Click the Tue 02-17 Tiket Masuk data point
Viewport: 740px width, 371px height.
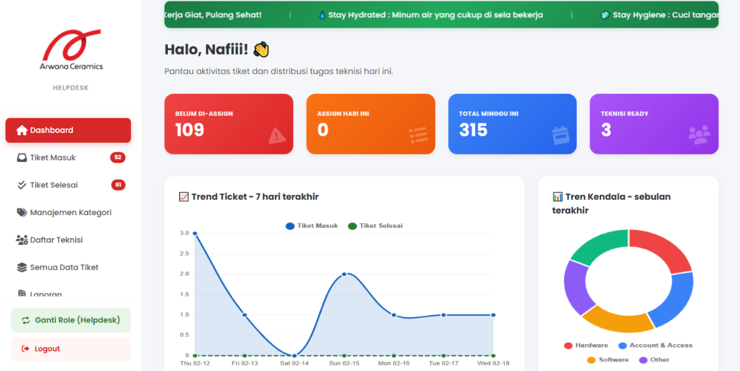click(444, 315)
